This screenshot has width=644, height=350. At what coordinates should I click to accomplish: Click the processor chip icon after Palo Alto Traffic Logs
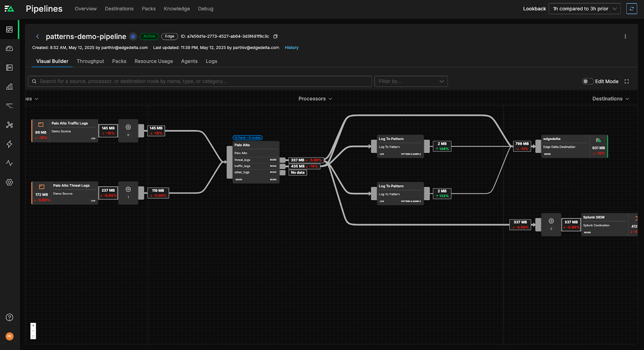click(128, 128)
